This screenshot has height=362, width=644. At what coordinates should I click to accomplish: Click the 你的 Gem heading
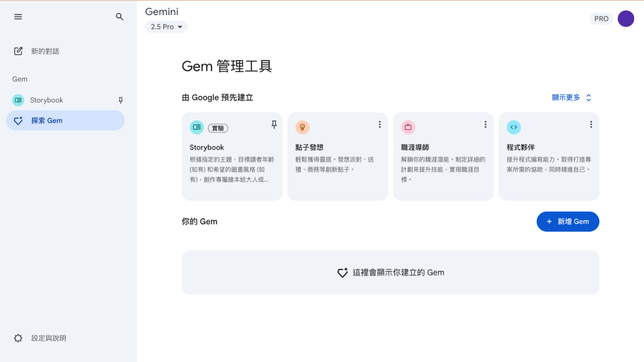tap(199, 221)
